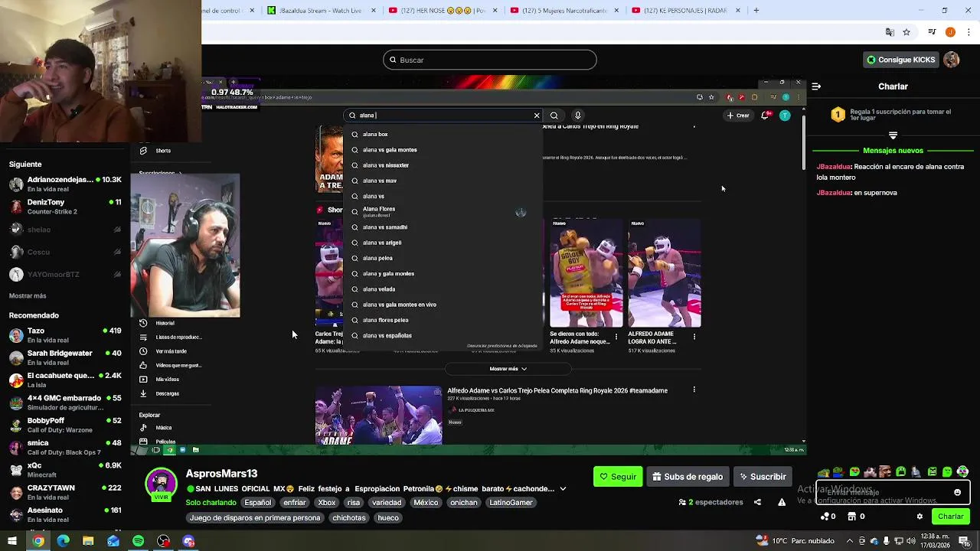Select the LatinoGamer tag
980x551 pixels.
point(511,503)
